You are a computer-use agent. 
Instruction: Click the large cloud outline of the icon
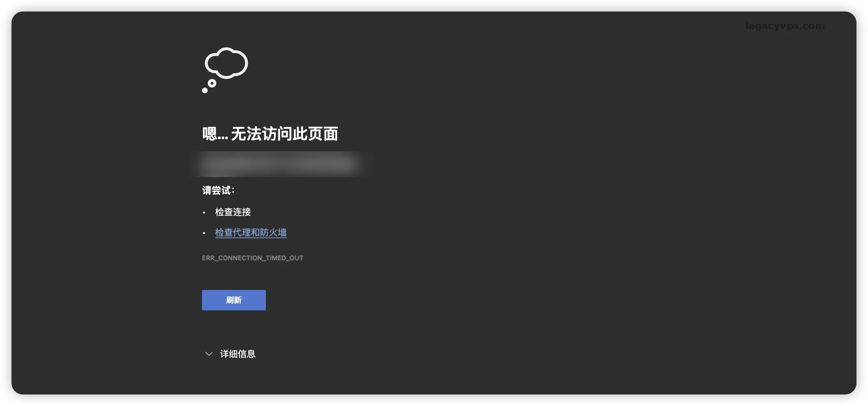click(227, 63)
